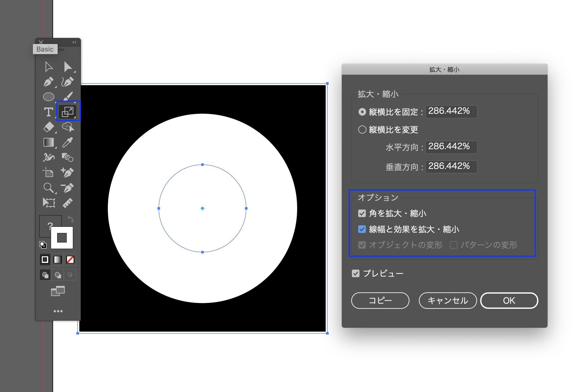Pick the Ellipse shape tool

pos(49,97)
